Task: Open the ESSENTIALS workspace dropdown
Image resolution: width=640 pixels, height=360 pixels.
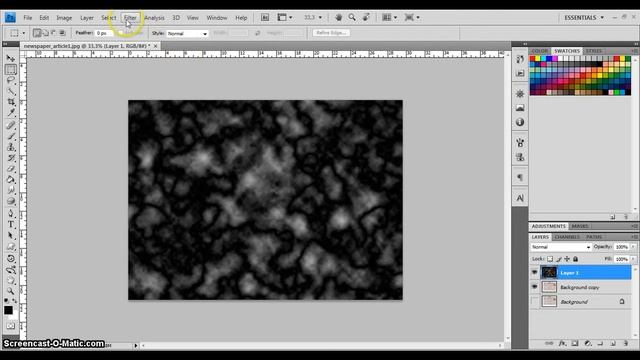Action: pos(584,18)
